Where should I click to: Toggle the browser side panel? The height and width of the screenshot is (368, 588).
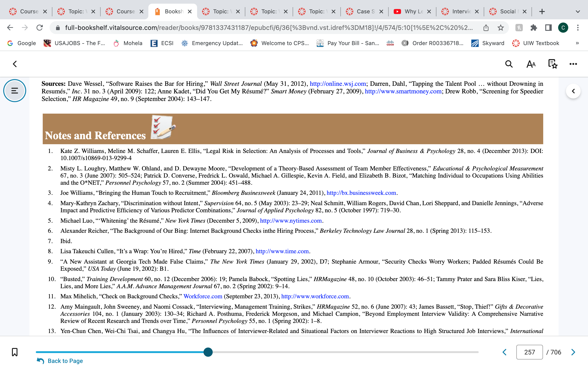(x=548, y=28)
